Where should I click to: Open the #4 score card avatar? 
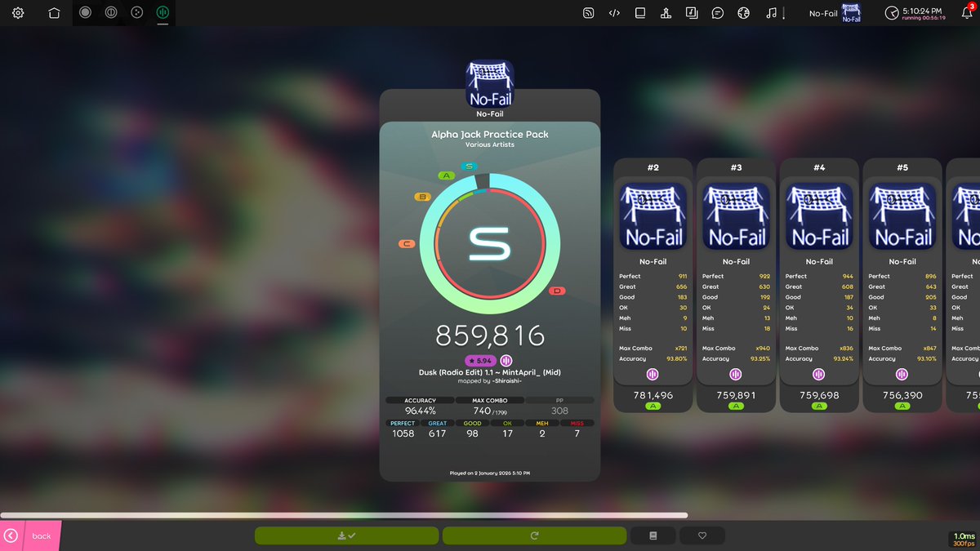(x=819, y=216)
